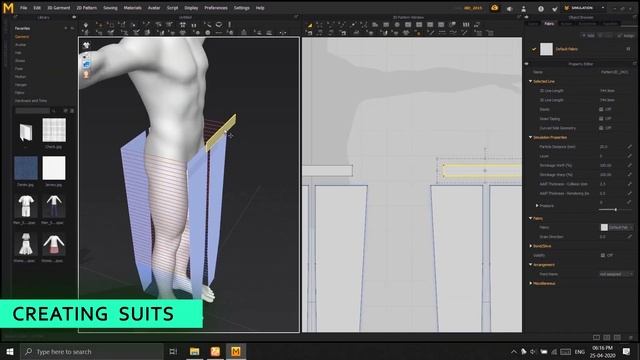Screen dimensions: 640x360
Task: Click the Add button in Object Browser
Action: 588,36
